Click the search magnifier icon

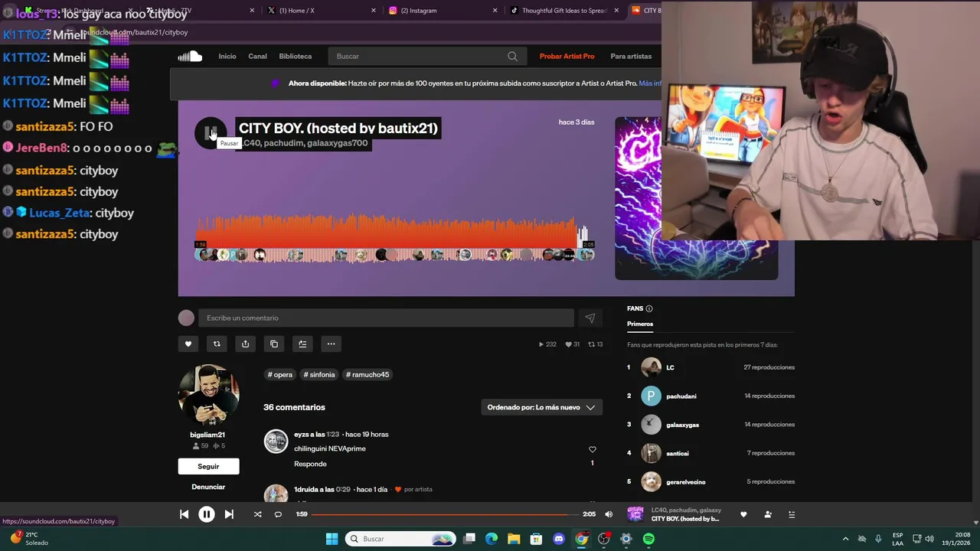tap(513, 56)
